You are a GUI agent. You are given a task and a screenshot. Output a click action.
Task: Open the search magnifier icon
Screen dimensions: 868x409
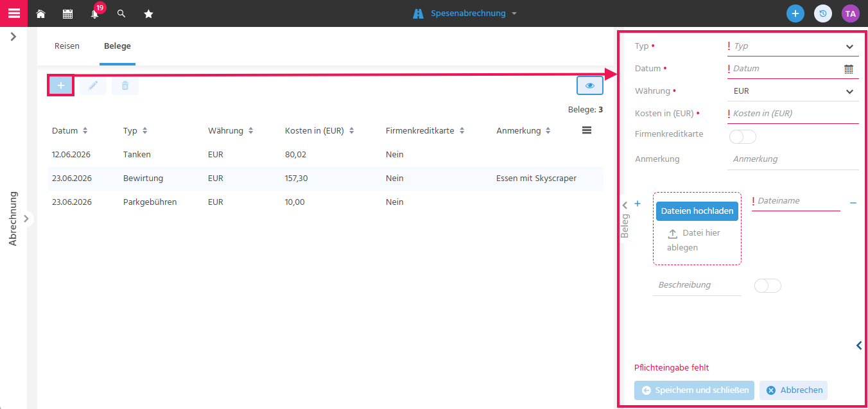coord(121,13)
